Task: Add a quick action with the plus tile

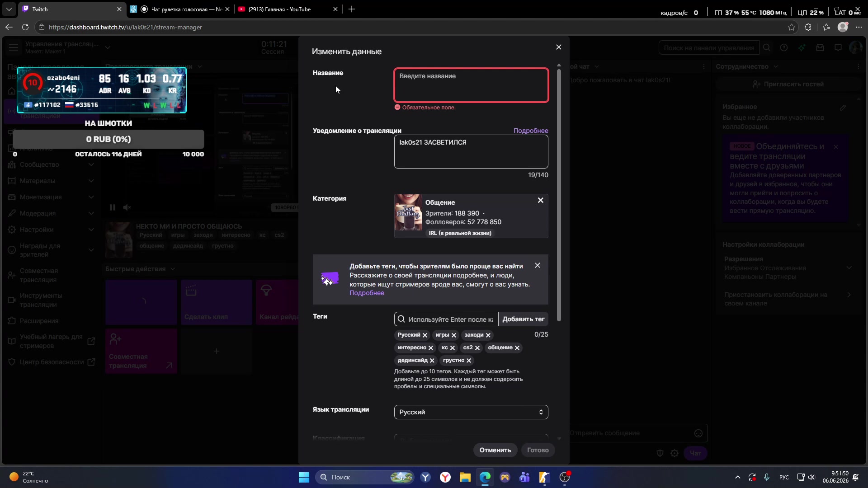Action: pyautogui.click(x=217, y=351)
